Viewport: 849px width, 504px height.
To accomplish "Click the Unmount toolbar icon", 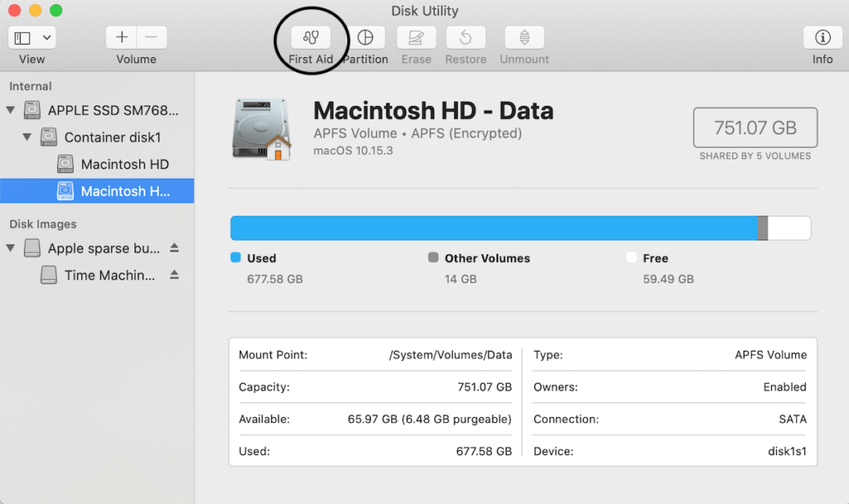I will pyautogui.click(x=524, y=38).
